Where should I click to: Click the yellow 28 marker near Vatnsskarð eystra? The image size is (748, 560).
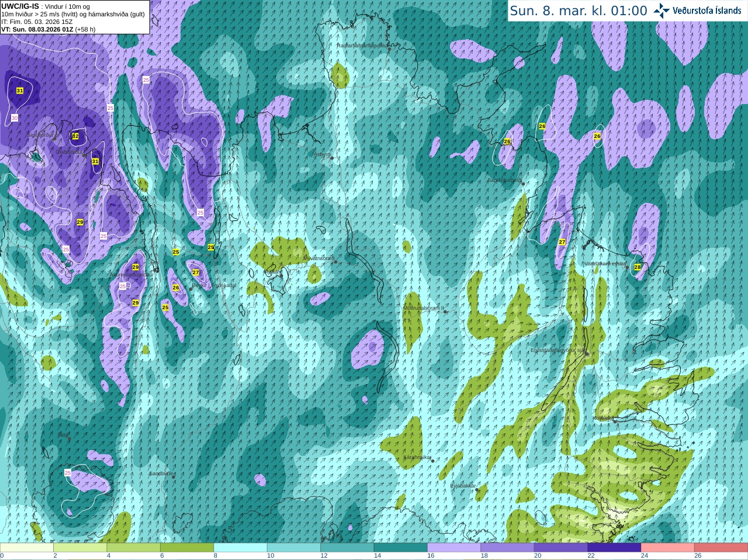pos(638,267)
